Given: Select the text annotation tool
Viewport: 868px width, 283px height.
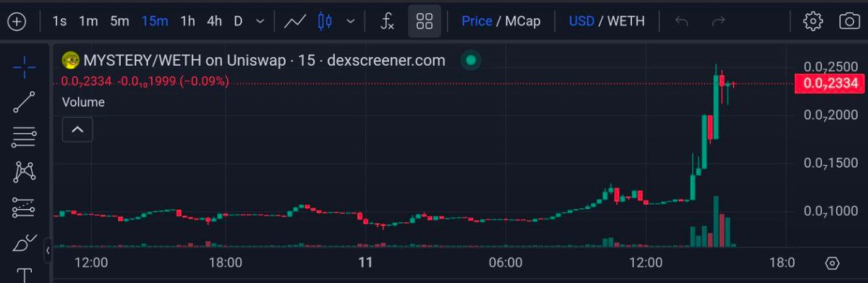Looking at the screenshot, I should (25, 275).
